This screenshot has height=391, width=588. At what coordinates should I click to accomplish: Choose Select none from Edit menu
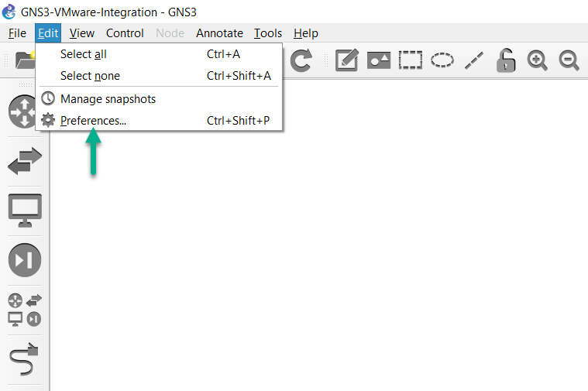pyautogui.click(x=159, y=76)
